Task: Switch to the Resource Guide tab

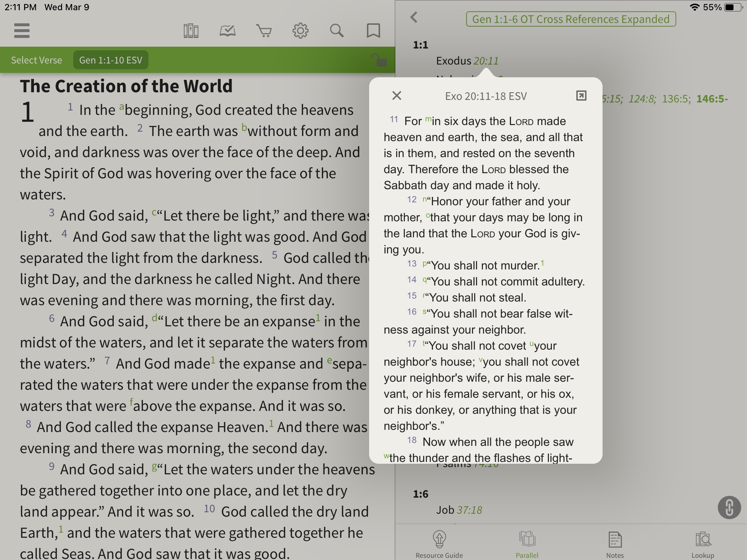Action: click(x=439, y=544)
